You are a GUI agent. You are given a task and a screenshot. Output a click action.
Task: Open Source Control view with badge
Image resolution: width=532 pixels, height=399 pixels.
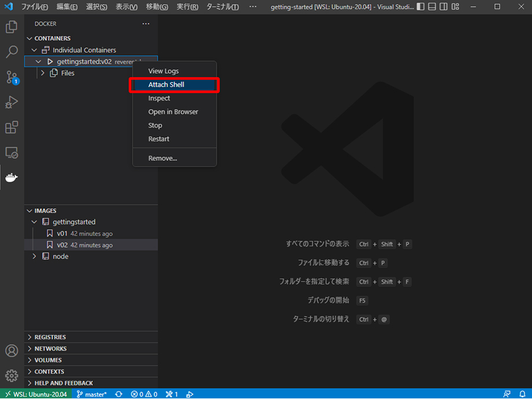(12, 77)
